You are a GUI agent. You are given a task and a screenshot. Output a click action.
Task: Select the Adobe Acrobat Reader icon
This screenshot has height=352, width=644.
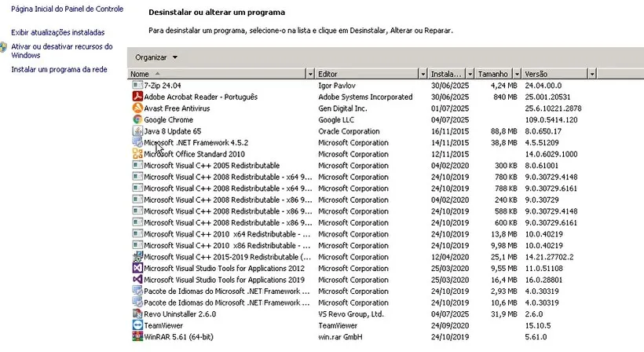point(137,97)
